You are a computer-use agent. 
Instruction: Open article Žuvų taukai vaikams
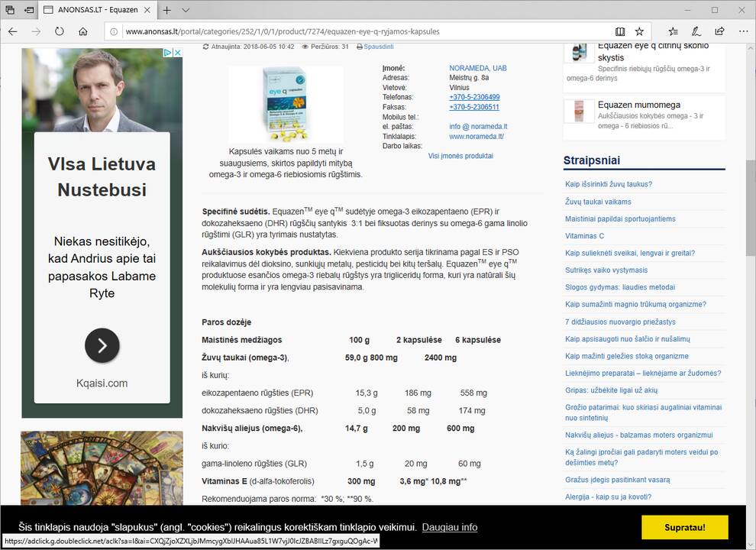(x=598, y=202)
